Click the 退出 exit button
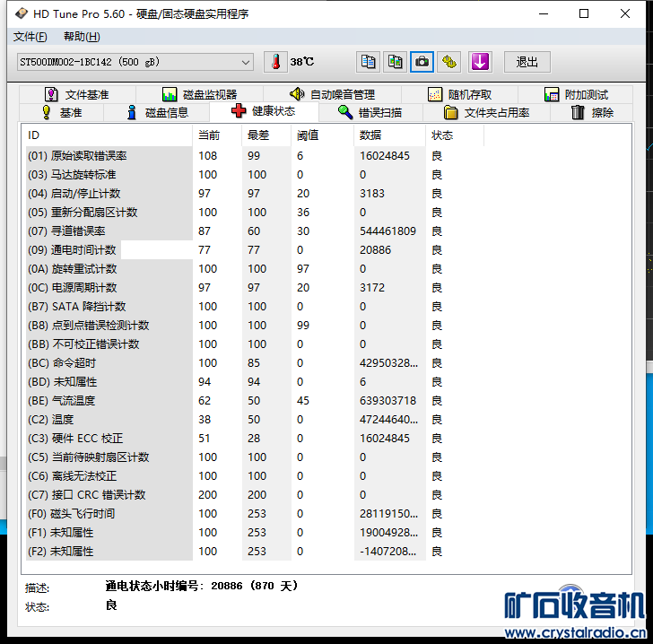653x644 pixels. click(527, 62)
